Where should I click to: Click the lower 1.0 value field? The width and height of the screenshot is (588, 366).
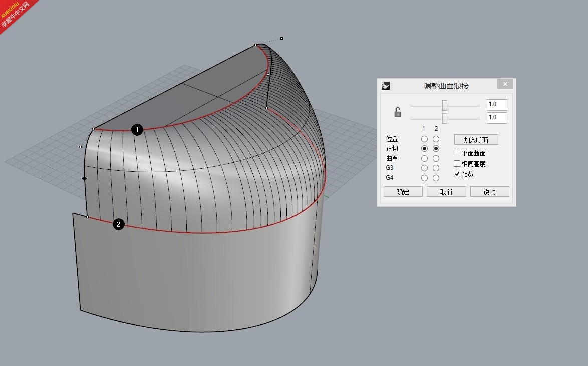[497, 118]
